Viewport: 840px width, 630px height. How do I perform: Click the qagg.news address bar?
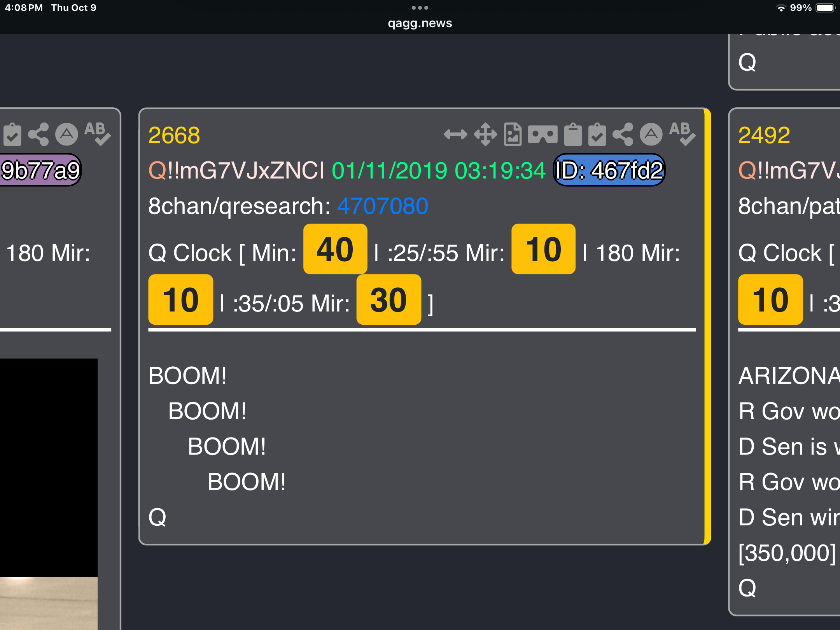420,23
